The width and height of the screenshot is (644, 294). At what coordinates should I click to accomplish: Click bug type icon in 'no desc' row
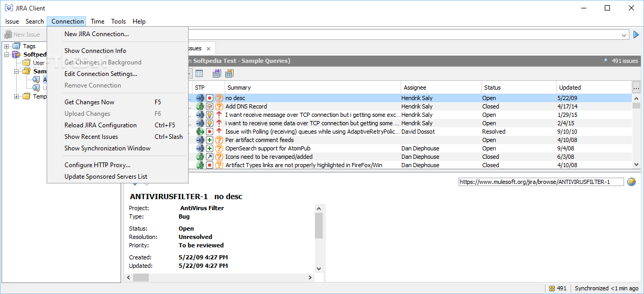coord(209,98)
